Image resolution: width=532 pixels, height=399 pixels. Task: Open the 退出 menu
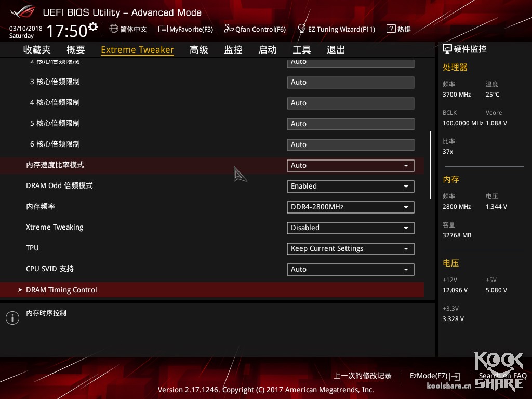(x=335, y=49)
